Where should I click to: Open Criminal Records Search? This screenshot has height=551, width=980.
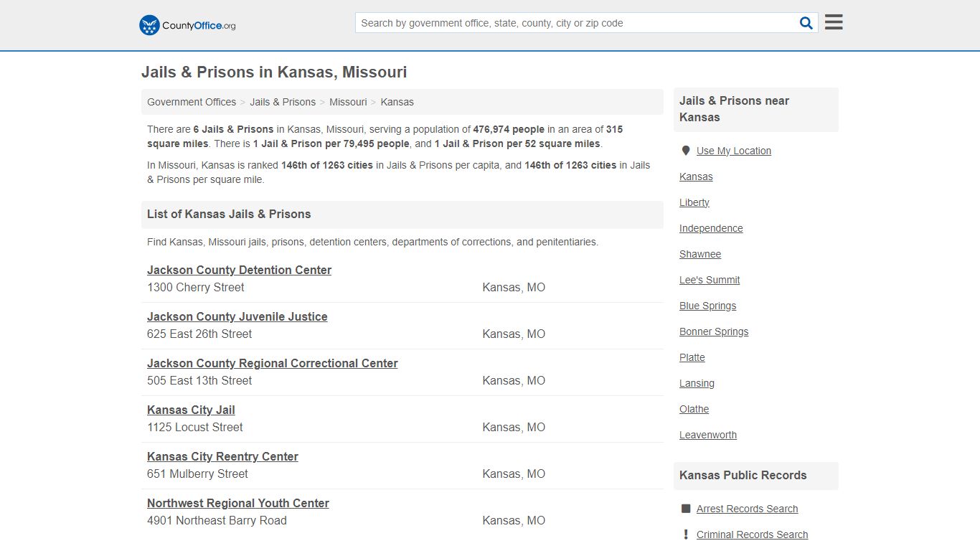click(752, 534)
